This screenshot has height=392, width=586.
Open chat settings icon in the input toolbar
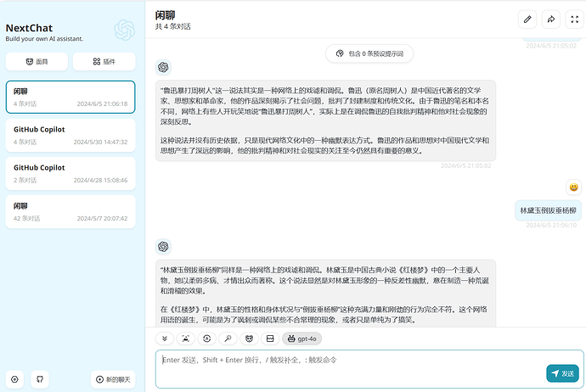[x=186, y=339]
